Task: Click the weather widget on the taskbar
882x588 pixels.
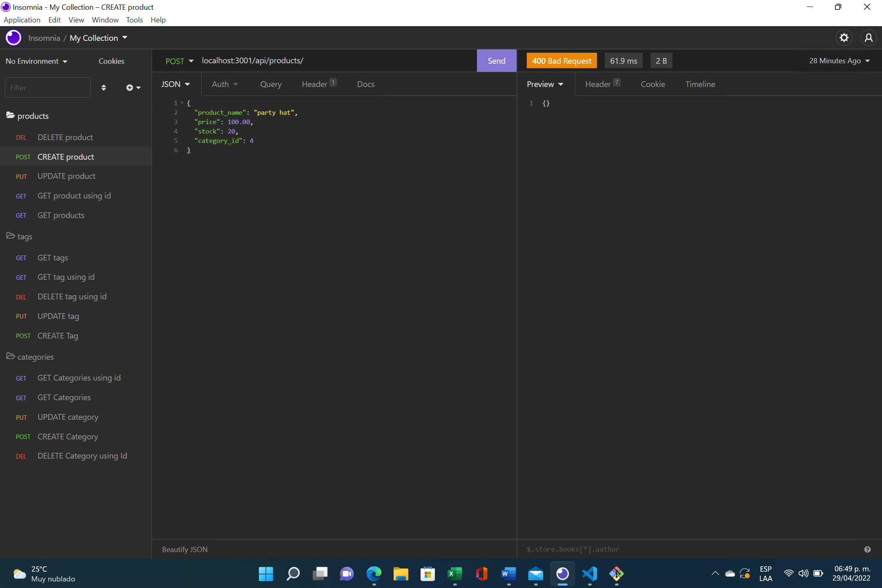Action: click(44, 574)
